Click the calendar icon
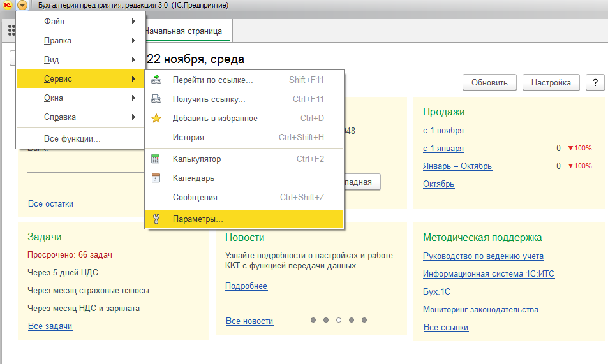Image resolution: width=608 pixels, height=364 pixels. click(x=156, y=178)
